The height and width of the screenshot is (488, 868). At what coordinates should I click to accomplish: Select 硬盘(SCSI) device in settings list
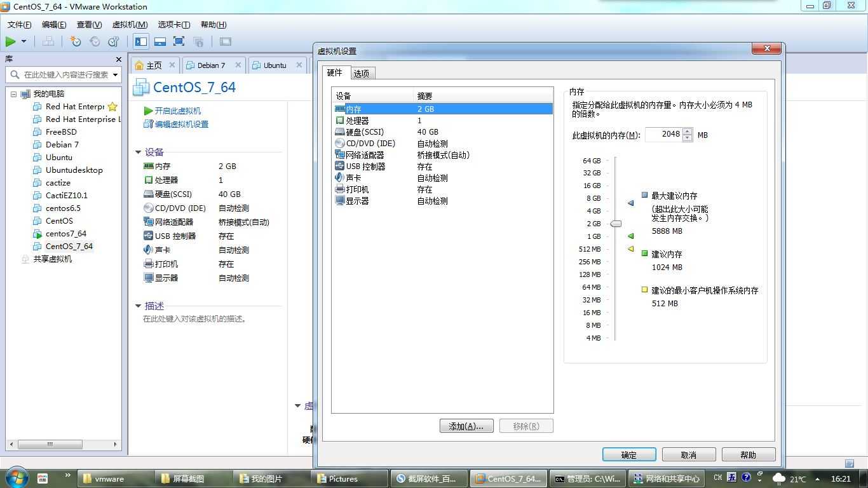click(x=443, y=132)
